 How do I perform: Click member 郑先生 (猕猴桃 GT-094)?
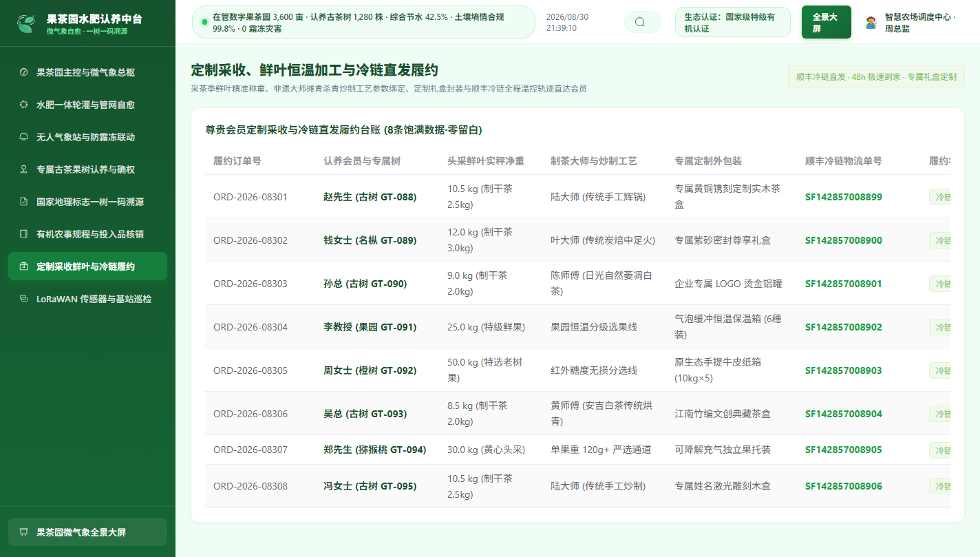click(374, 450)
